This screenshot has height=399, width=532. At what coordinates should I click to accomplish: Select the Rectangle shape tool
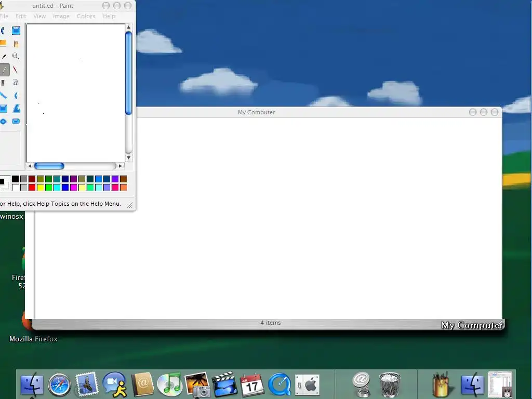(x=4, y=109)
